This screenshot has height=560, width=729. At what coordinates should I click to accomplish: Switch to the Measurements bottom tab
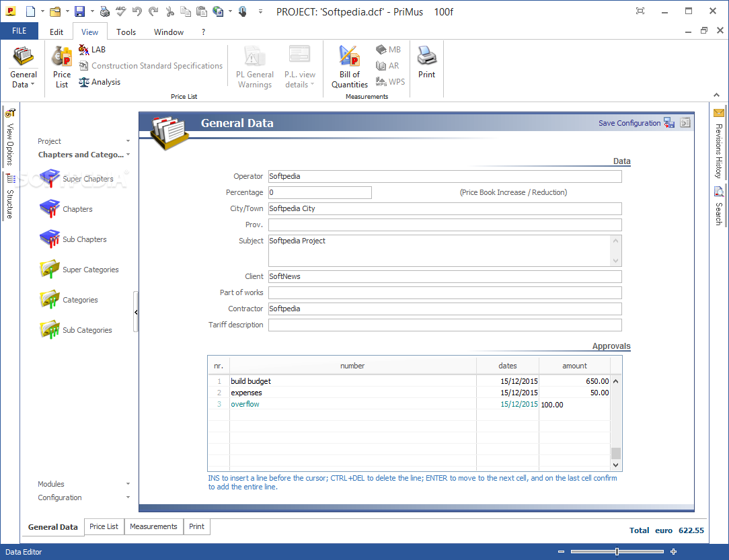153,526
